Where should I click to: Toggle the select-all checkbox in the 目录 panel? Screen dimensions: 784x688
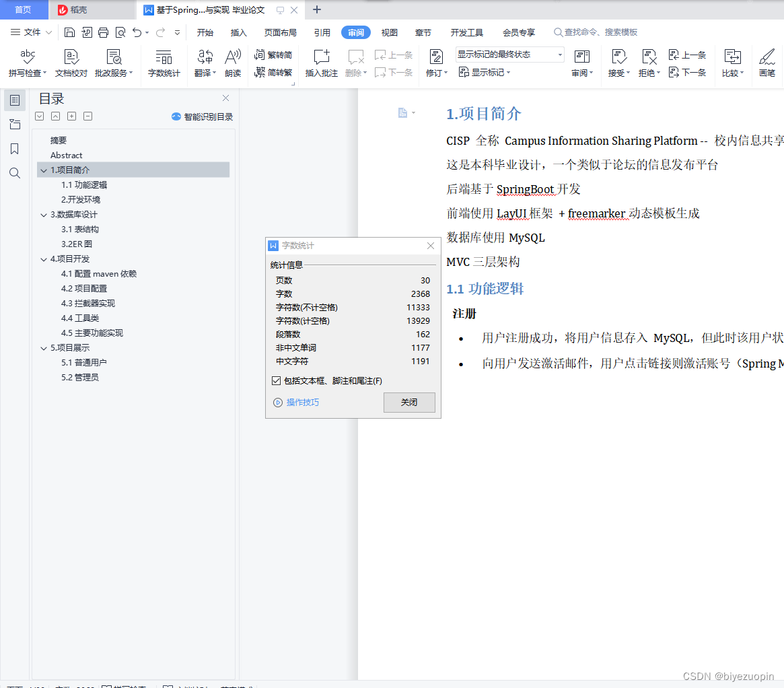[x=38, y=116]
